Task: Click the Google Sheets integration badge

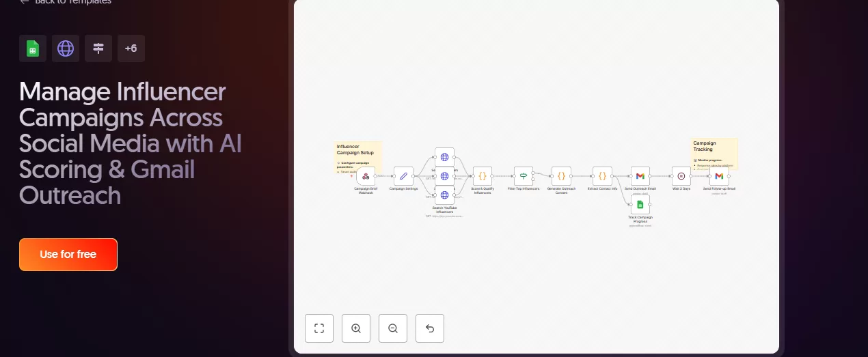Action: [33, 48]
